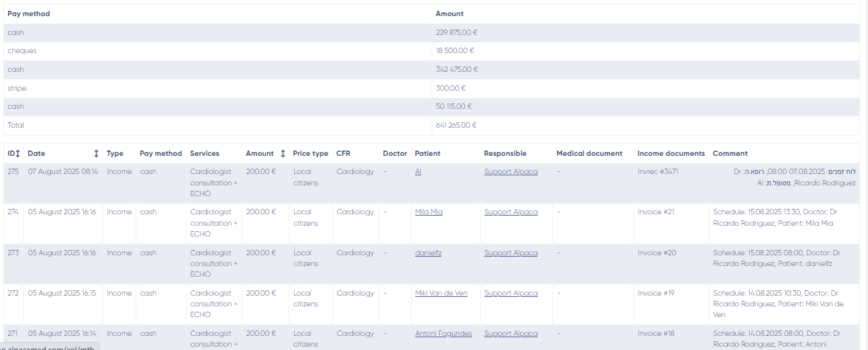Sort records using the Date arrow icon
The height and width of the screenshot is (350, 868).
click(97, 154)
